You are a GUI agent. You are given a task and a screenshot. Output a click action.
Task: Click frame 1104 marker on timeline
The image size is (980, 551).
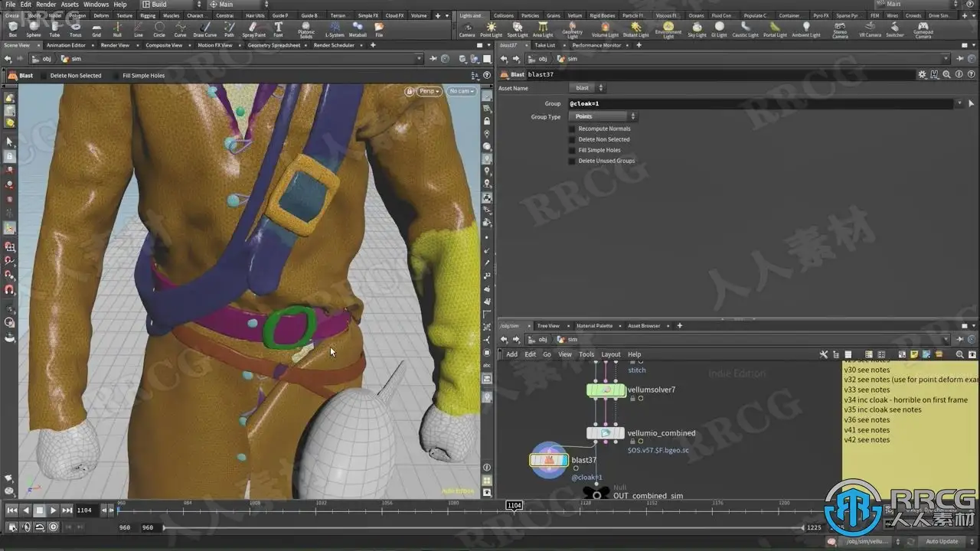(514, 506)
